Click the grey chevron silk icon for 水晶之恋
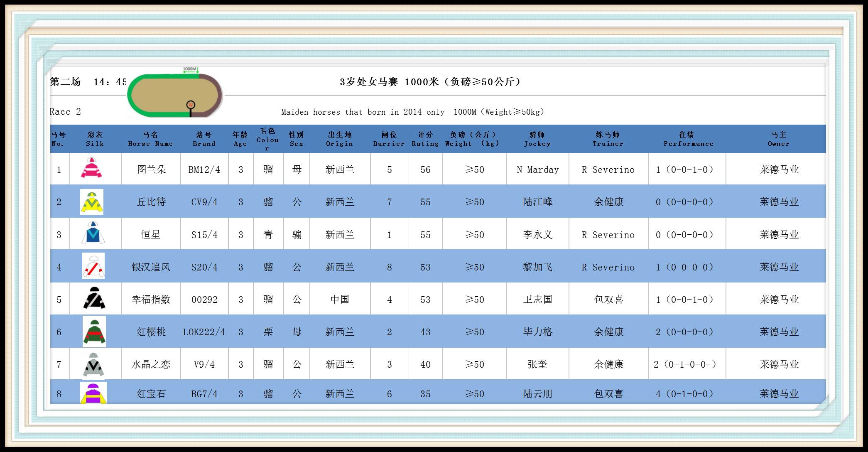Viewport: 868px width, 452px height. tap(93, 365)
